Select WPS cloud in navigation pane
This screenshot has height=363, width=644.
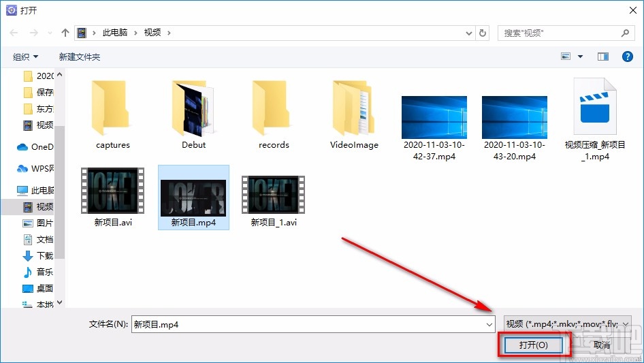coord(35,168)
